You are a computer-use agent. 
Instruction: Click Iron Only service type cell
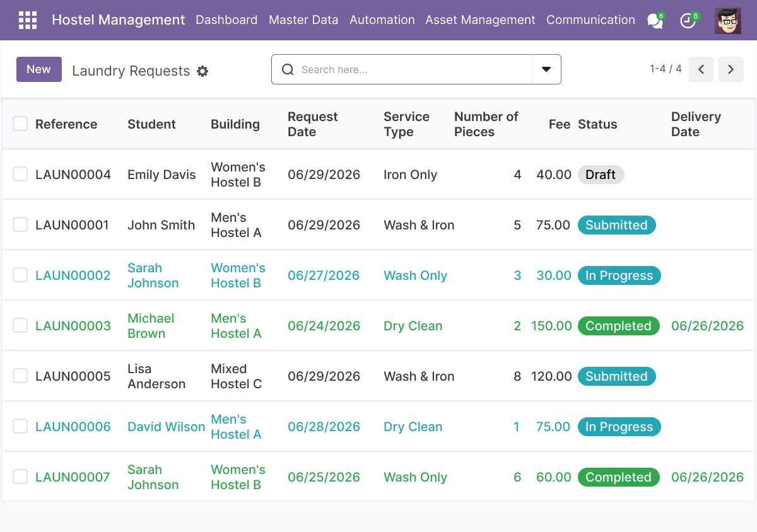[410, 175]
